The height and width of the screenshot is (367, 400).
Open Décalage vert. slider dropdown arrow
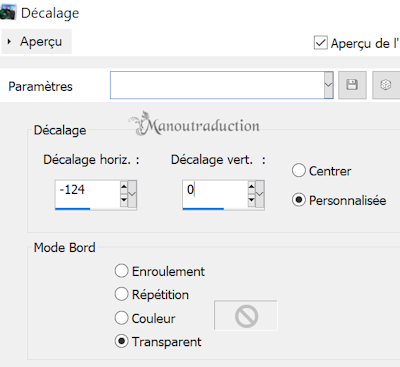click(260, 194)
